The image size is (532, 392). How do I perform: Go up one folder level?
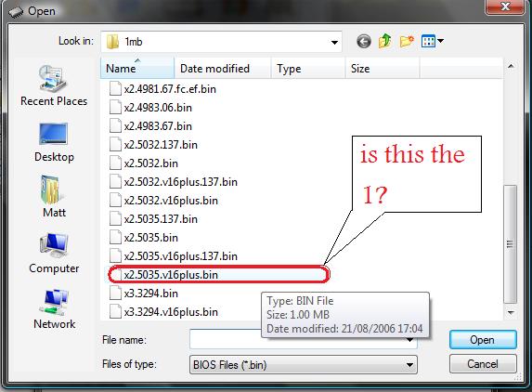tap(385, 41)
